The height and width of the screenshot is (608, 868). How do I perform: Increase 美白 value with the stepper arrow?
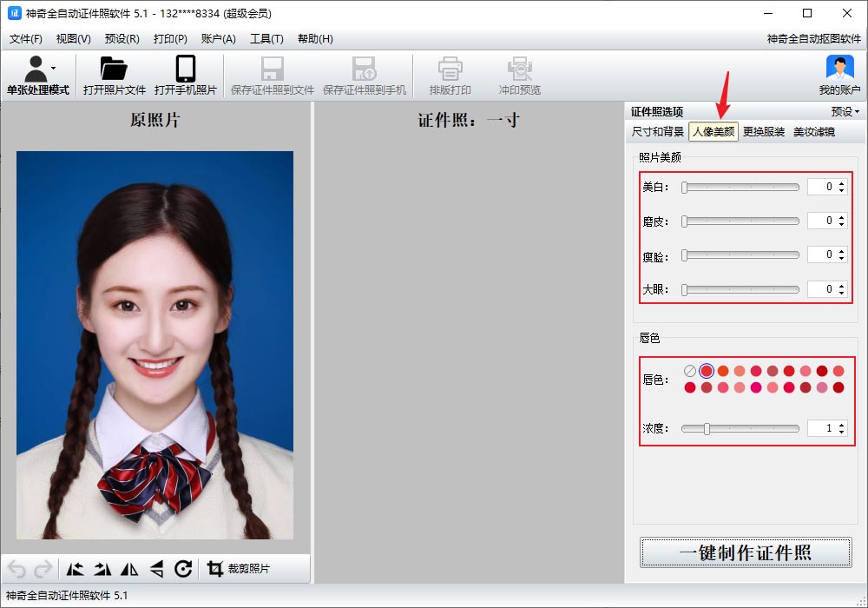click(x=843, y=182)
